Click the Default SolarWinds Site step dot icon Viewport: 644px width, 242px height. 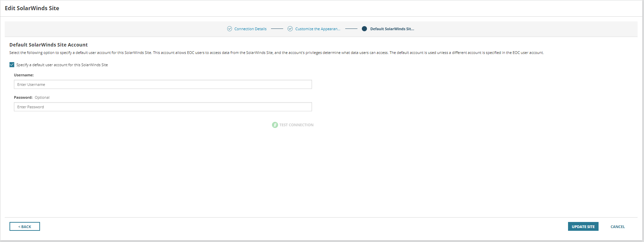tap(364, 29)
